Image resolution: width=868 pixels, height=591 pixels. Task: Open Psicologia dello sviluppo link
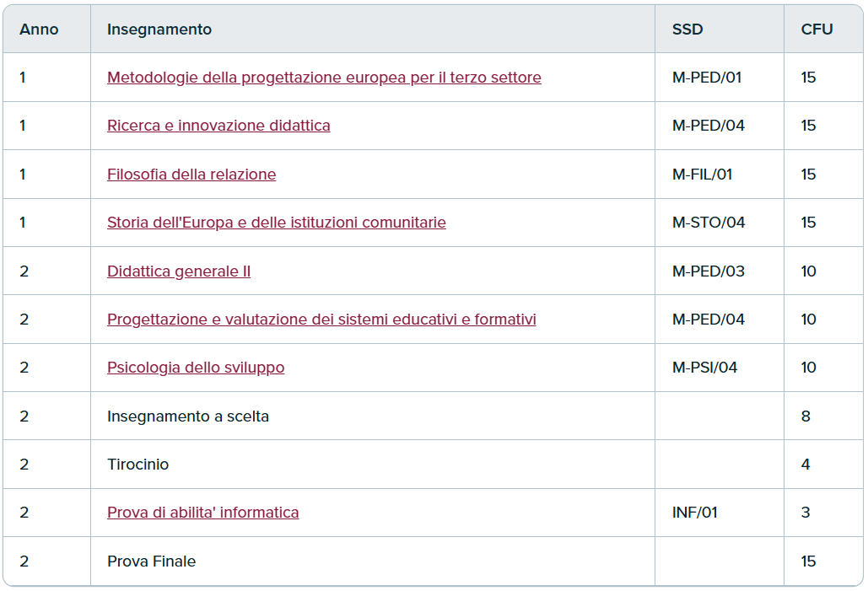[196, 368]
